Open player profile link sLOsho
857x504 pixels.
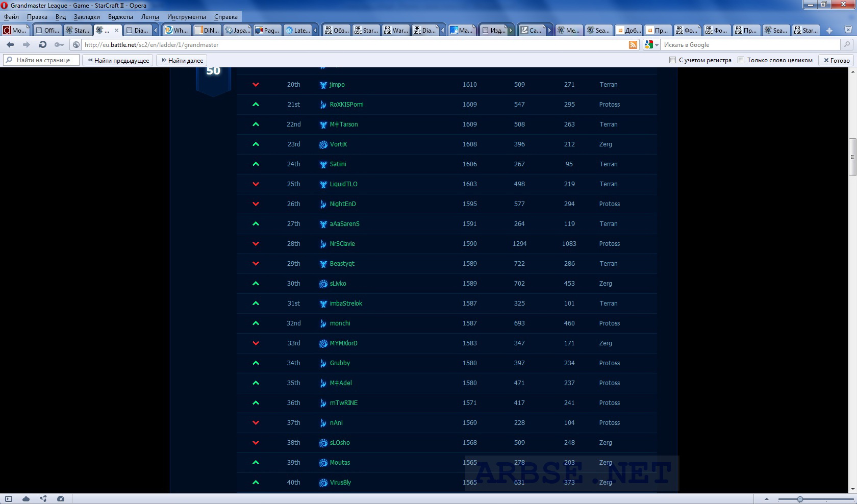[340, 443]
